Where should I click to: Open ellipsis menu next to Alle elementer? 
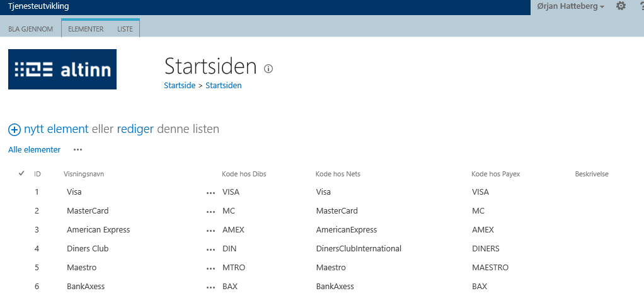click(78, 150)
